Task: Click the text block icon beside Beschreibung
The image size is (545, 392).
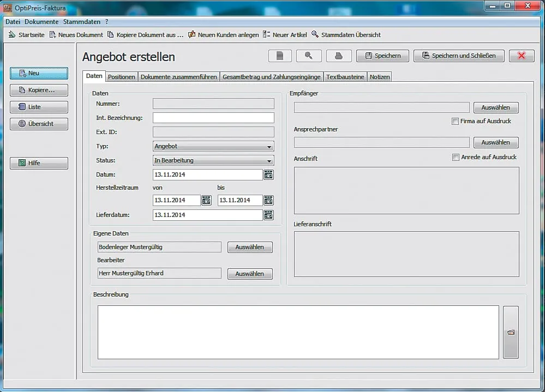Action: (x=511, y=332)
